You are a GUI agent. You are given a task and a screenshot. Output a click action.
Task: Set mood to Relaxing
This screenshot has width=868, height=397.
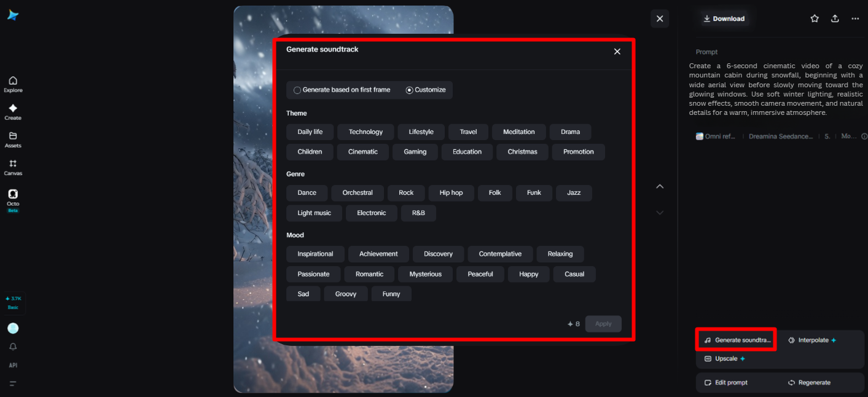tap(560, 254)
